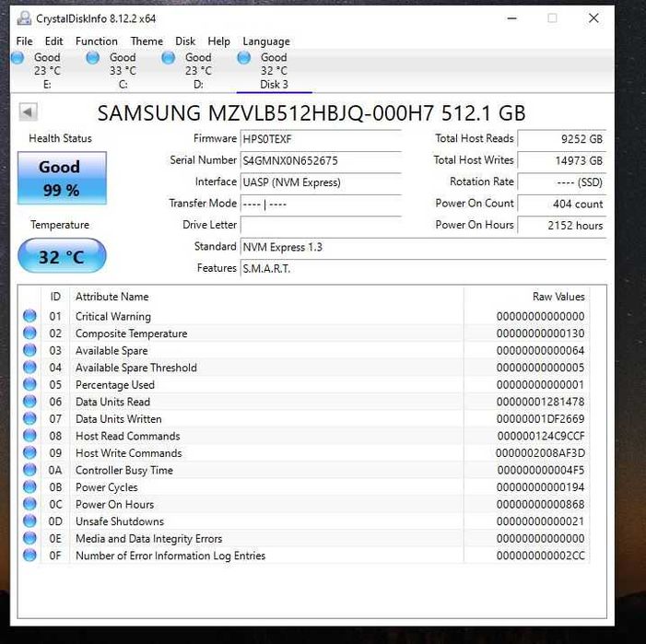Click the status orb for Data Units Read
This screenshot has height=644, width=646.
pyautogui.click(x=29, y=402)
